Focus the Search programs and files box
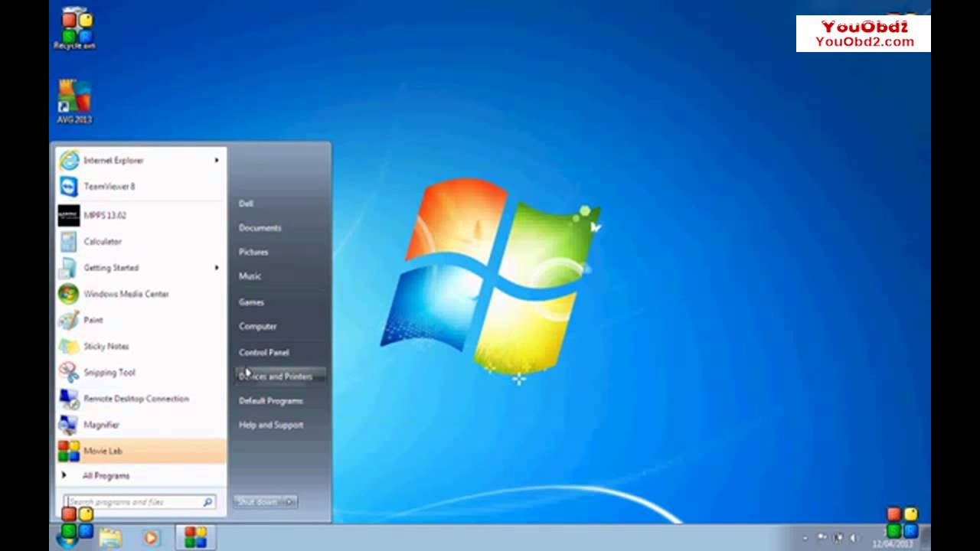The height and width of the screenshot is (551, 980). (x=139, y=502)
